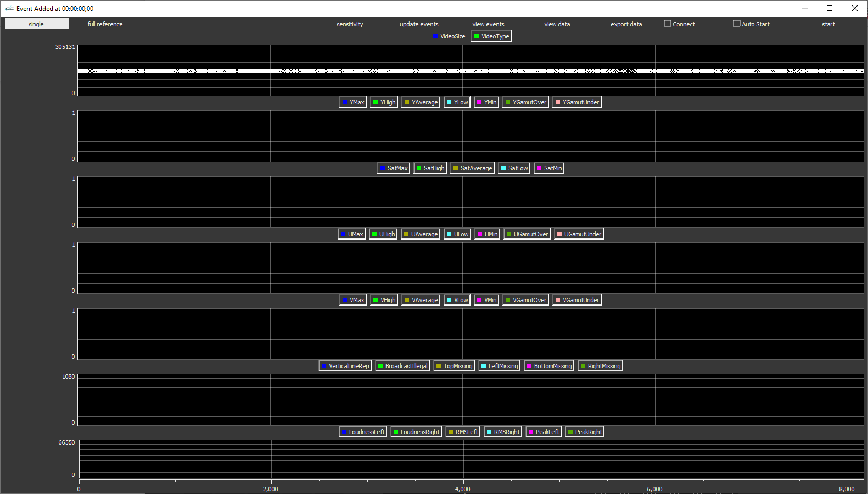868x494 pixels.
Task: Toggle the YLow legend entry
Action: (x=457, y=102)
